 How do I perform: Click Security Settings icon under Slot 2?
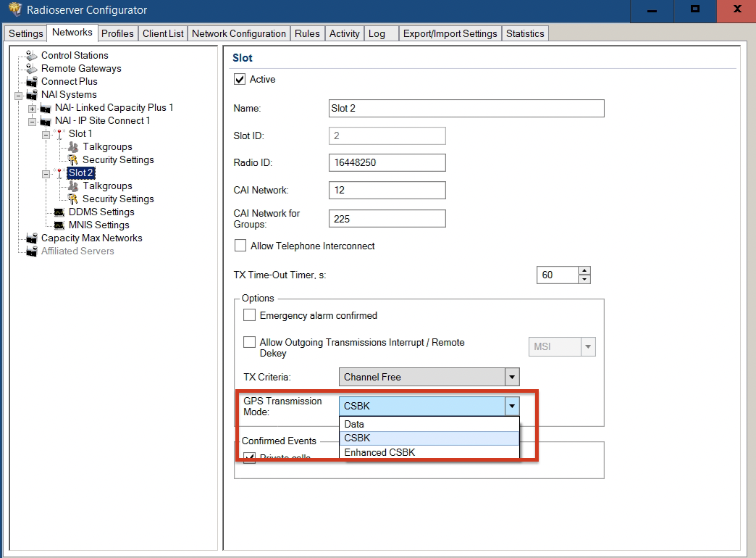tap(73, 199)
